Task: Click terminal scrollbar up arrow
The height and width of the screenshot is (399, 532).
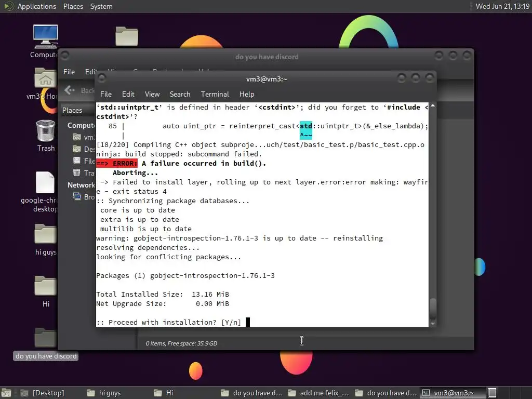Action: [433, 106]
